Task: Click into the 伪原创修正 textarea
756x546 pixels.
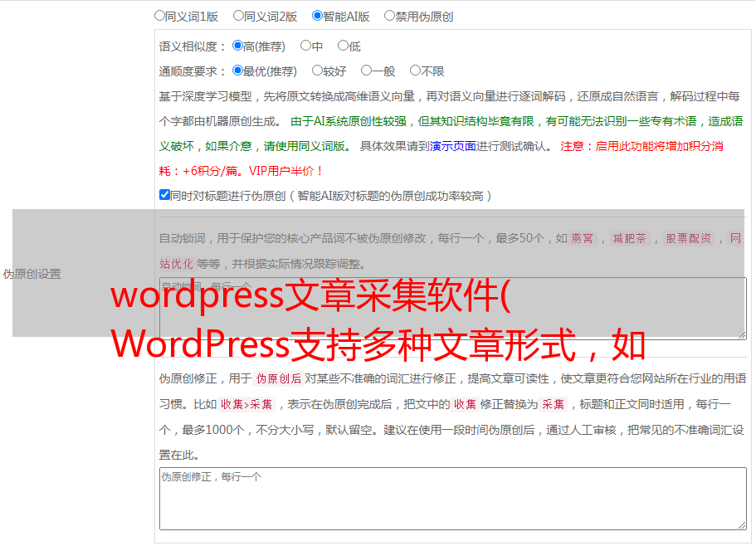Action: point(453,499)
